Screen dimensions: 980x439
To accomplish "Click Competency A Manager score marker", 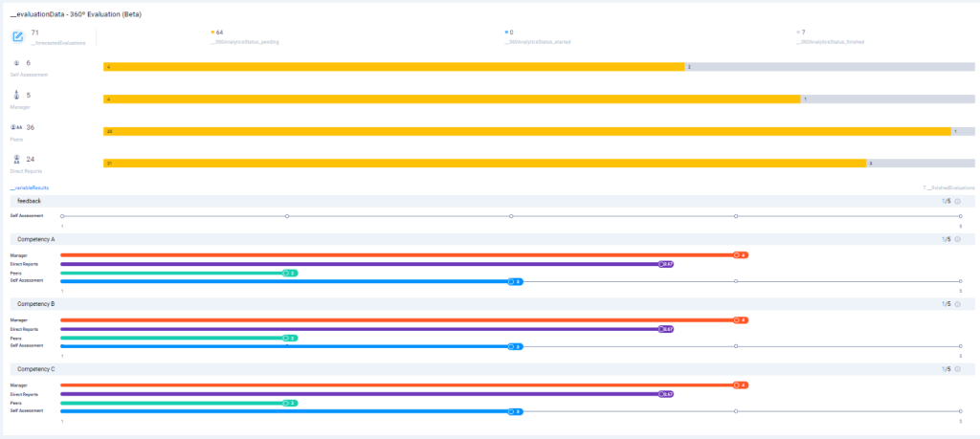I will click(739, 255).
